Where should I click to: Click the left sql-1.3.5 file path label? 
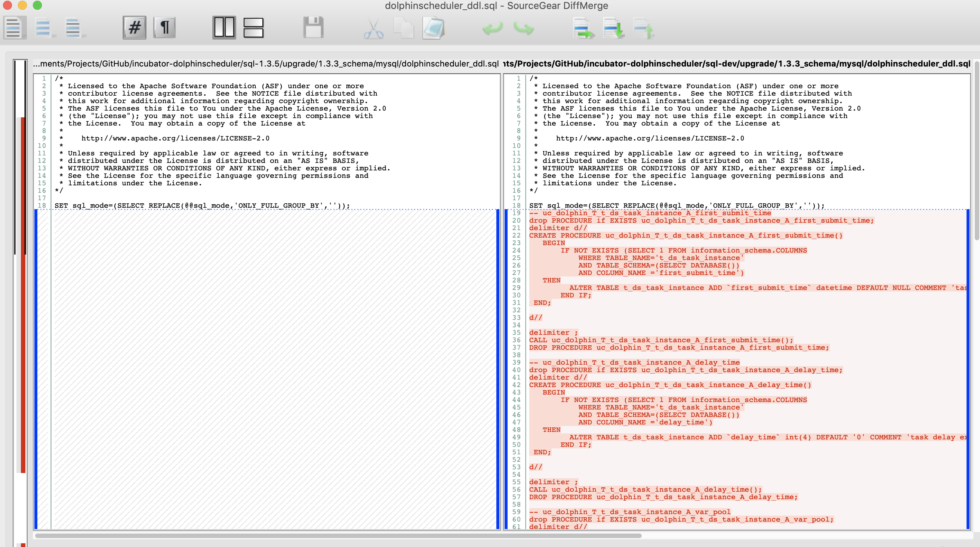tap(265, 64)
